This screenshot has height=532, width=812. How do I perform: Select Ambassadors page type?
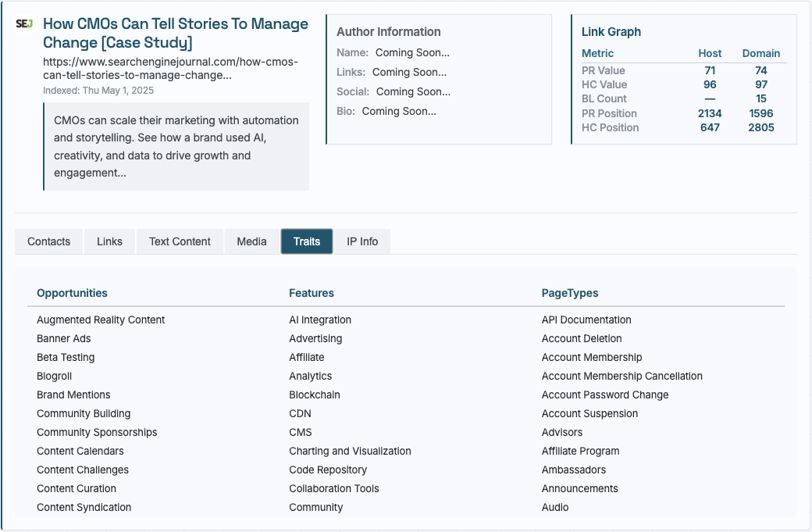click(574, 470)
